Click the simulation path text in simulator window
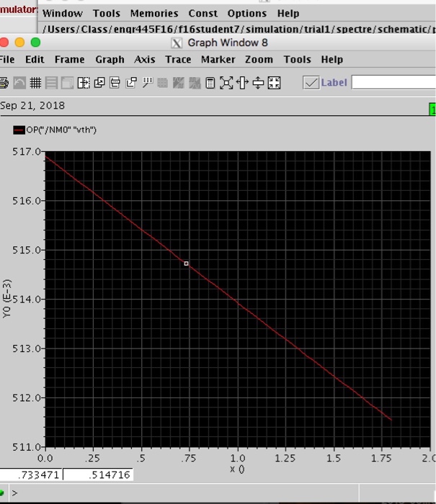The width and height of the screenshot is (436, 504). coord(239,30)
